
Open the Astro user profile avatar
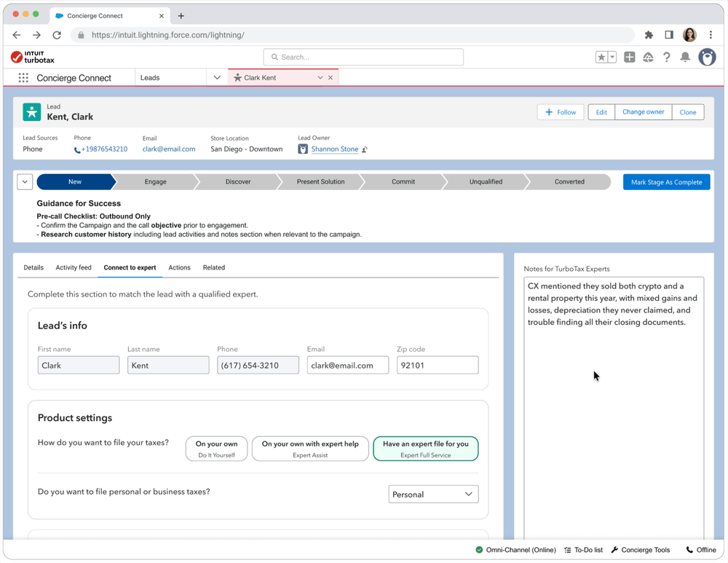click(707, 57)
